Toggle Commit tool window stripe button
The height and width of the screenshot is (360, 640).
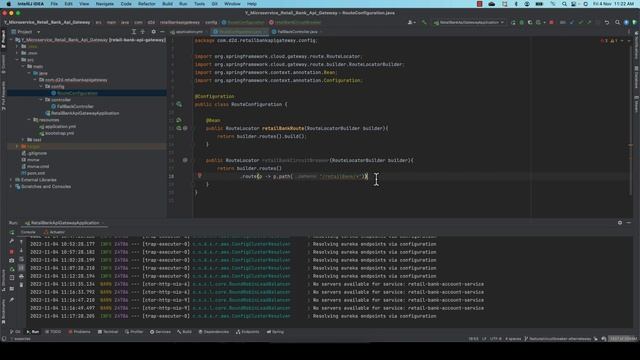(4, 64)
